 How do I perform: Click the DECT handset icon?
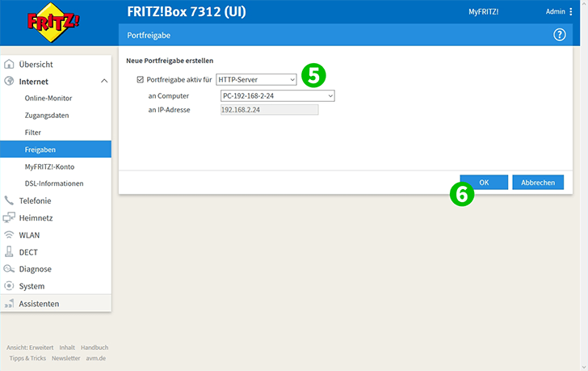[x=9, y=251]
